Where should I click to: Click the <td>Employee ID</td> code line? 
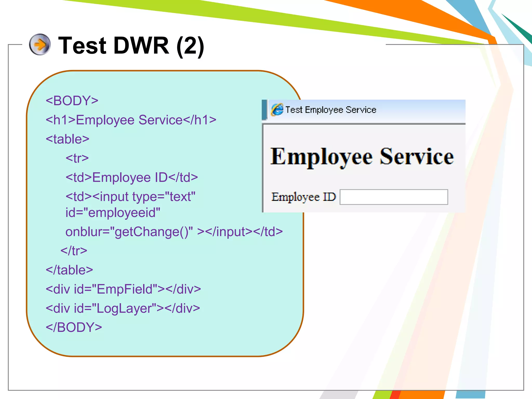click(132, 177)
